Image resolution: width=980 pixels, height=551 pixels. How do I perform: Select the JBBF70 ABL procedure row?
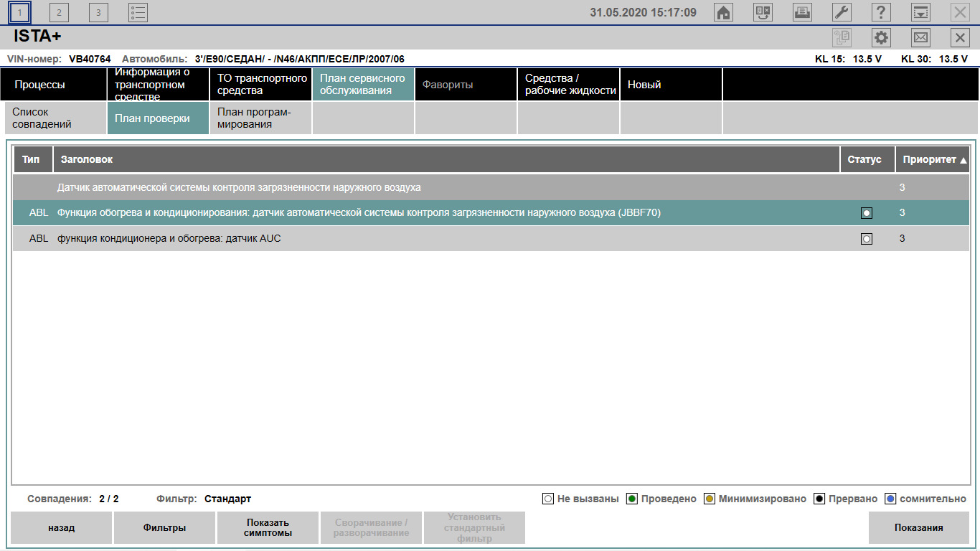pyautogui.click(x=491, y=213)
